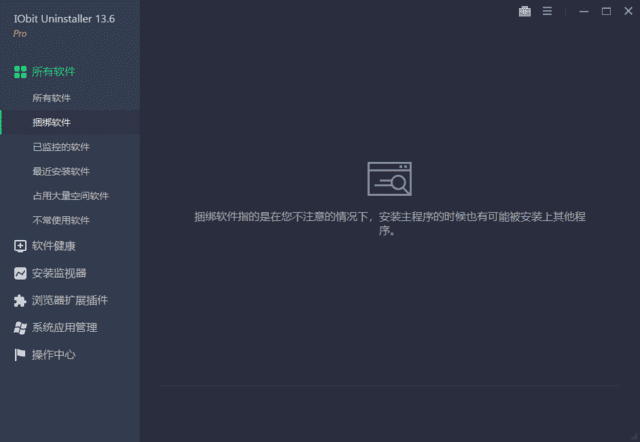Open 不常使用软件 category

pyautogui.click(x=61, y=220)
